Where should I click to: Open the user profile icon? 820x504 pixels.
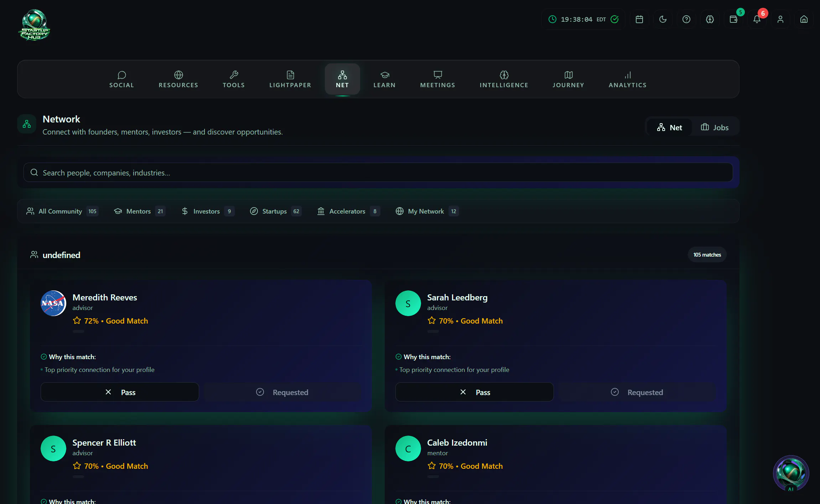point(780,19)
